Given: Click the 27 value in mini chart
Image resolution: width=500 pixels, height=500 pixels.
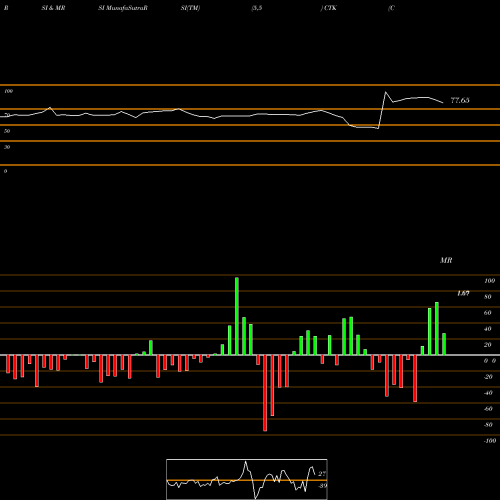Looking at the screenshot, I should 322,474.
